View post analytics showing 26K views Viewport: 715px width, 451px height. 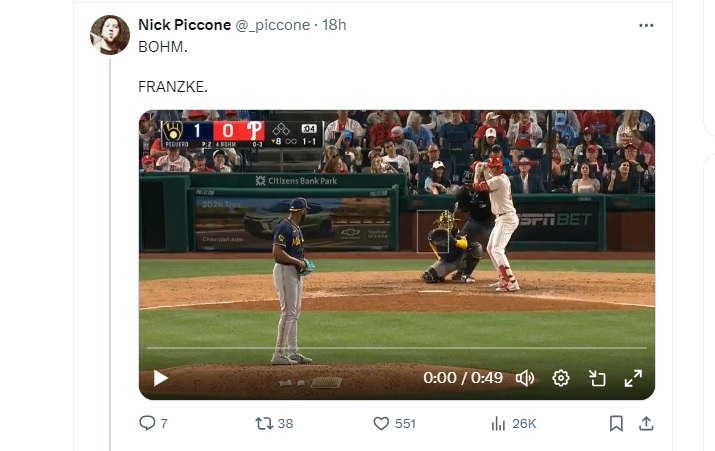tap(498, 423)
